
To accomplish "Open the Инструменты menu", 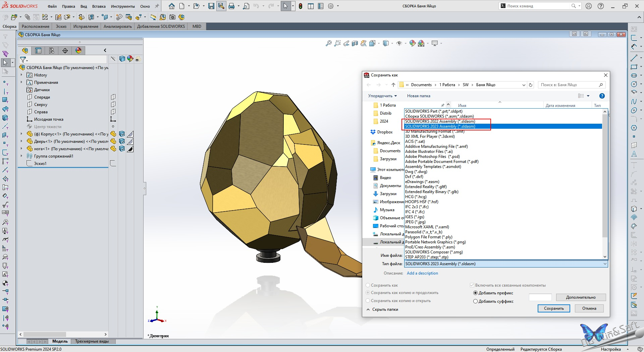I will (x=123, y=6).
